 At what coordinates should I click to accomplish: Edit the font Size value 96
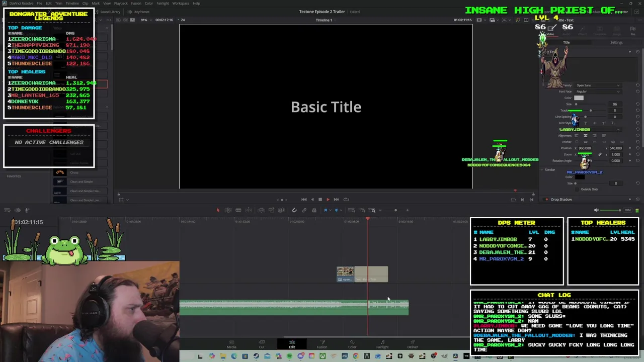point(614,104)
